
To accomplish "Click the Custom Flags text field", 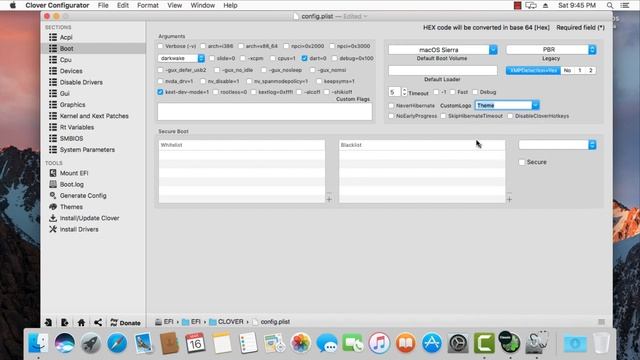I will coord(265,112).
